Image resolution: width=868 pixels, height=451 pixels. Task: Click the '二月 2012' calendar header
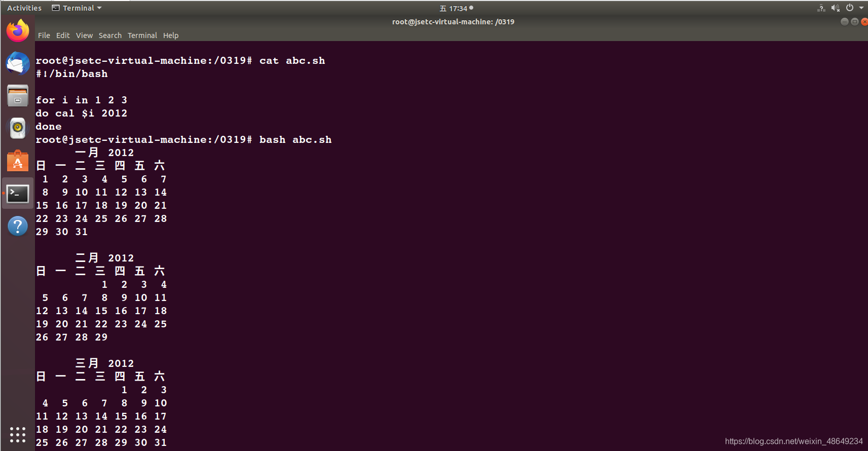[x=104, y=258]
